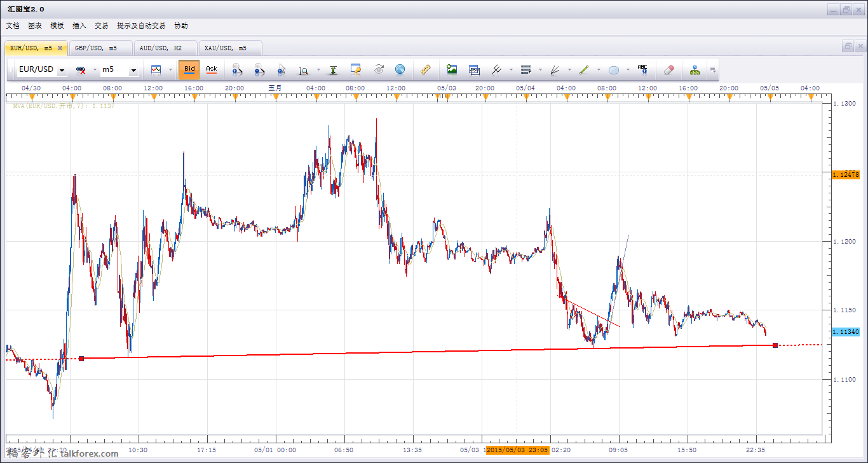The width and height of the screenshot is (868, 463).
Task: Click the orange 2015/05/03 23:05 date label
Action: coord(518,450)
